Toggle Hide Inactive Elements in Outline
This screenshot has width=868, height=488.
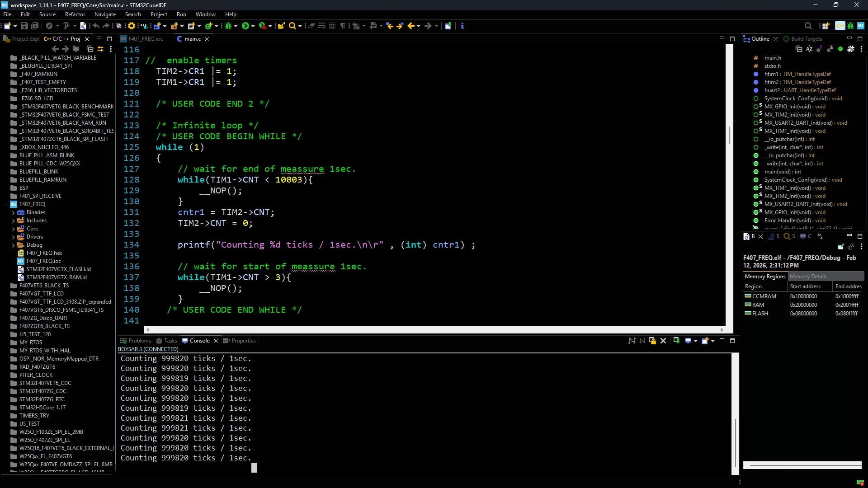click(x=851, y=49)
